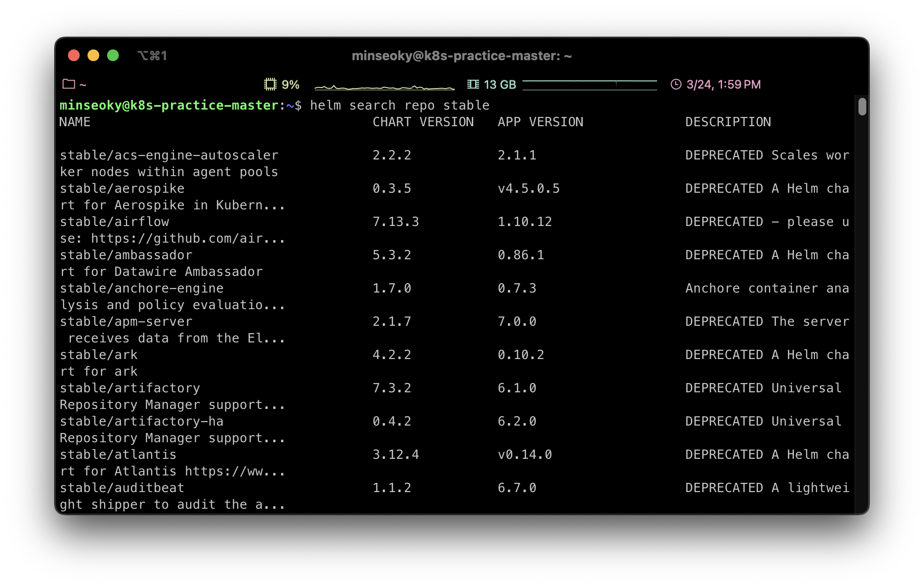Minimize the terminal using yellow button

93,55
